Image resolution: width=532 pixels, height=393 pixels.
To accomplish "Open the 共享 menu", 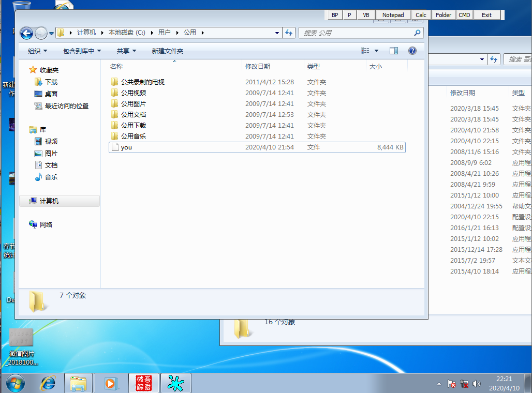I will [x=126, y=51].
